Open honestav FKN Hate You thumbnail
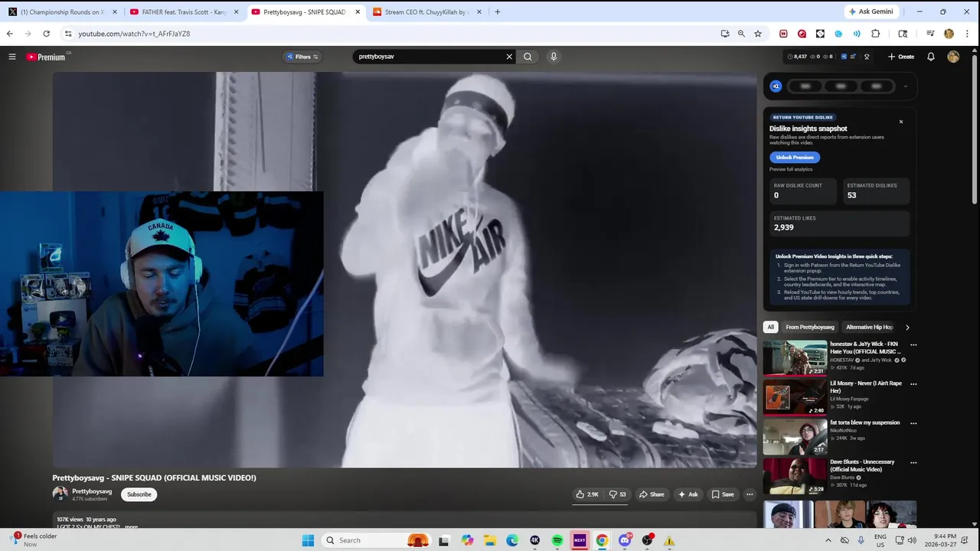Screen dimensions: 980x551 click(795, 358)
